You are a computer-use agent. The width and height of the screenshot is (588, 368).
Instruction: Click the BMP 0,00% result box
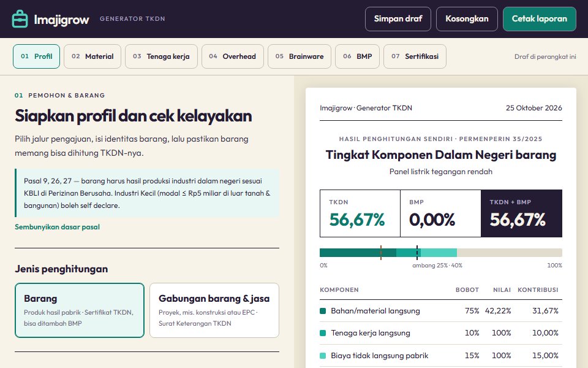coord(440,213)
